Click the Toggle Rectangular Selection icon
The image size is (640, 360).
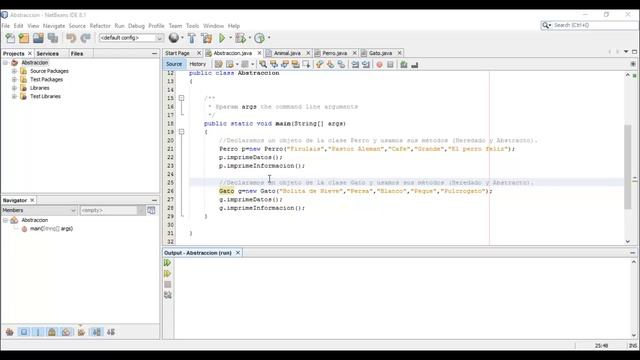coord(306,64)
